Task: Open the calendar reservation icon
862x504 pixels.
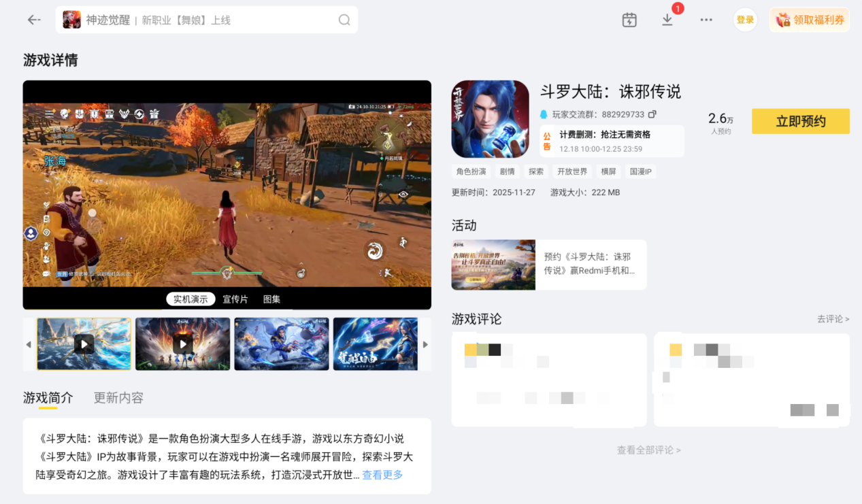Action: point(629,20)
